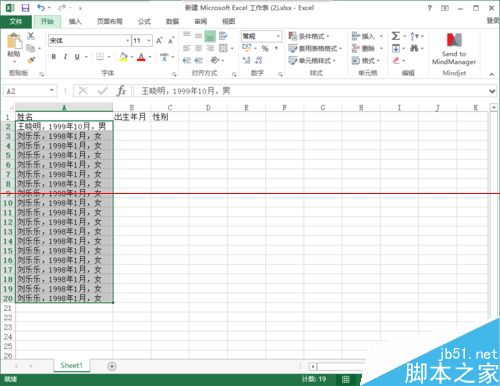Open the 条件格式 conditional formatting button
The width and height of the screenshot is (500, 386).
coord(309,36)
